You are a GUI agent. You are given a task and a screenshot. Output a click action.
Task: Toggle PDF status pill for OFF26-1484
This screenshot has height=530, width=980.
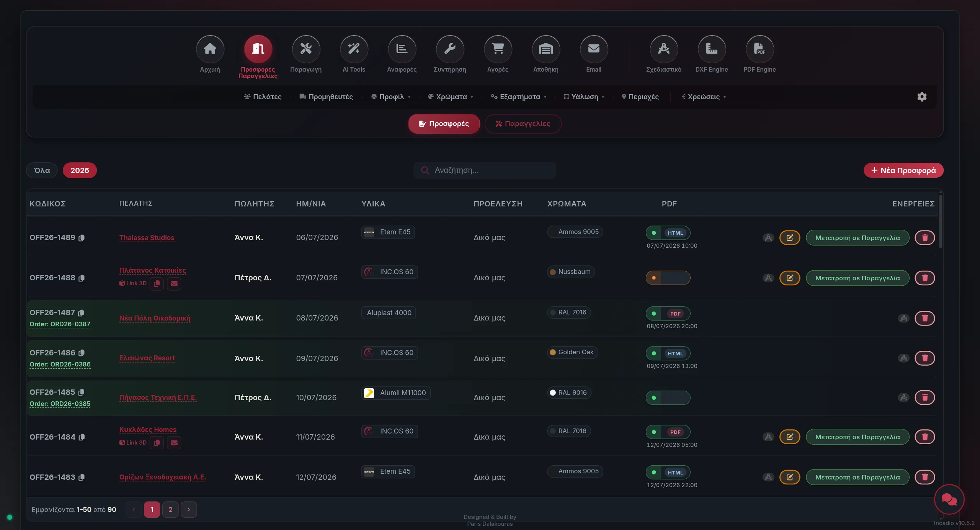[668, 432]
